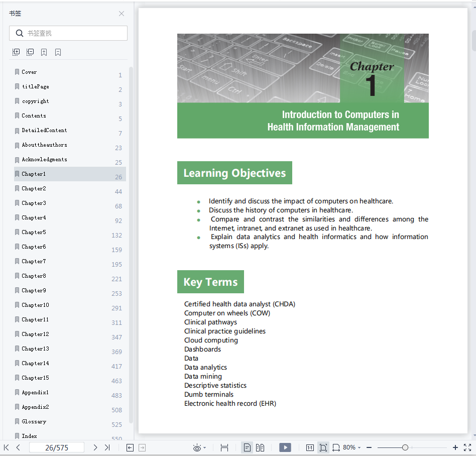Jump to Contents bookmark
This screenshot has height=456, width=476.
(70, 116)
